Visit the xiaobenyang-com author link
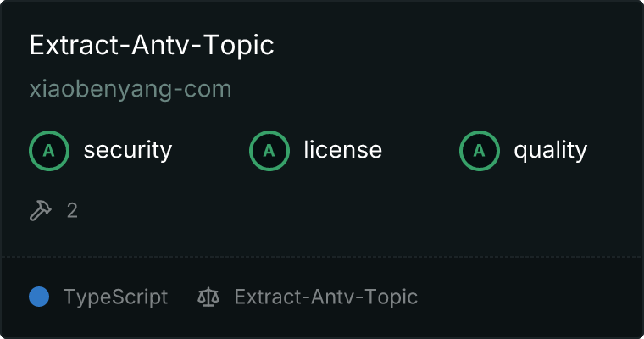 pyautogui.click(x=130, y=89)
